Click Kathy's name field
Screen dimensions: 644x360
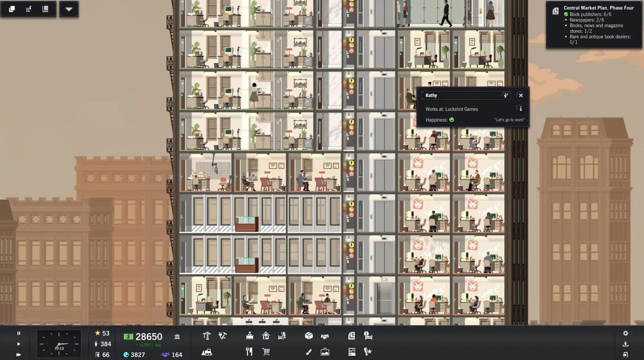click(462, 95)
